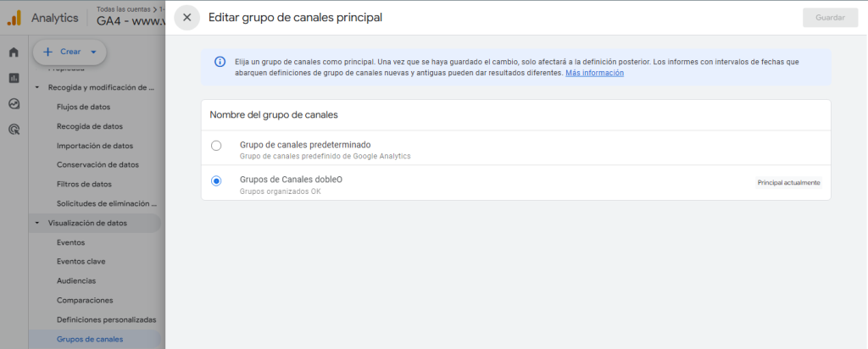Collapse Recogida y modificación de datos section
Viewport: 868px width, 349px height.
(37, 87)
